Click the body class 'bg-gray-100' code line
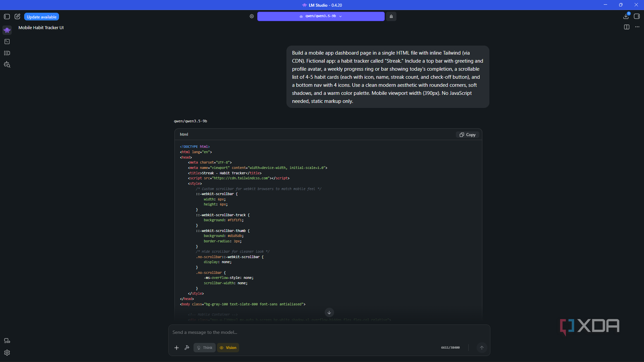Viewport: 644px width, 362px height. tap(243, 304)
